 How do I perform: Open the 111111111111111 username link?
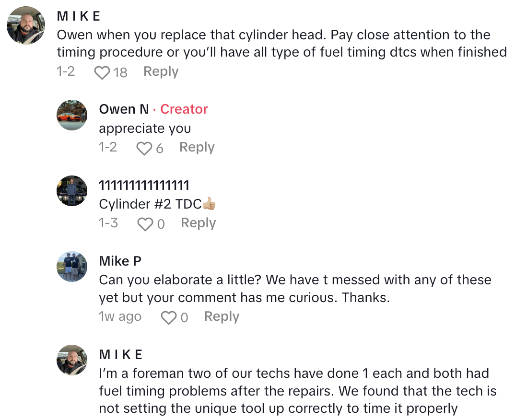pyautogui.click(x=144, y=186)
